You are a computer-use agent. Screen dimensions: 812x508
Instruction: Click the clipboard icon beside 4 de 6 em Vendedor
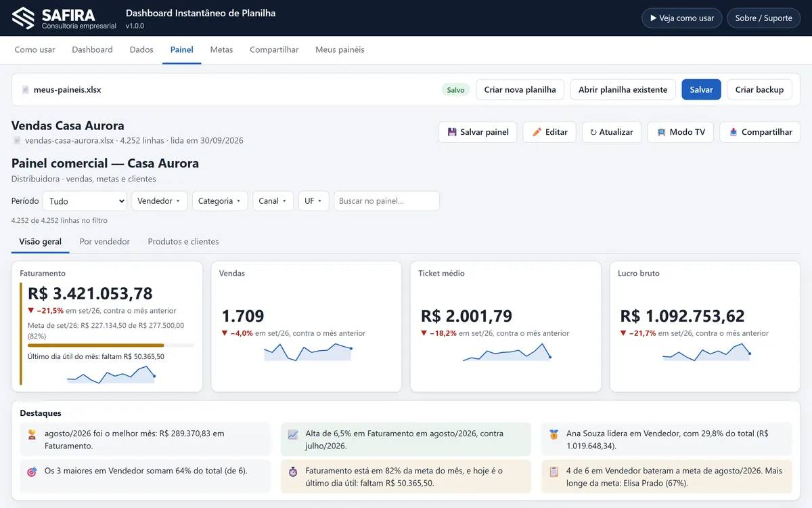[x=554, y=471]
